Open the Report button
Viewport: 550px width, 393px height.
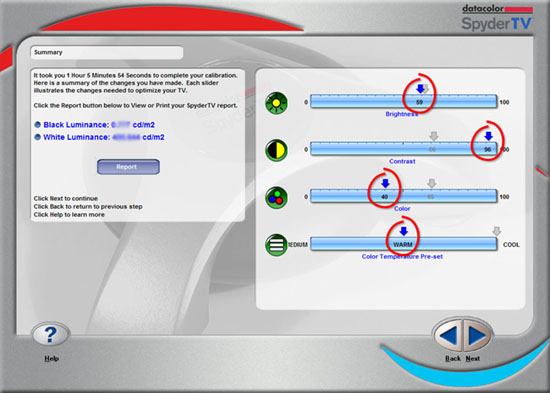click(x=128, y=167)
